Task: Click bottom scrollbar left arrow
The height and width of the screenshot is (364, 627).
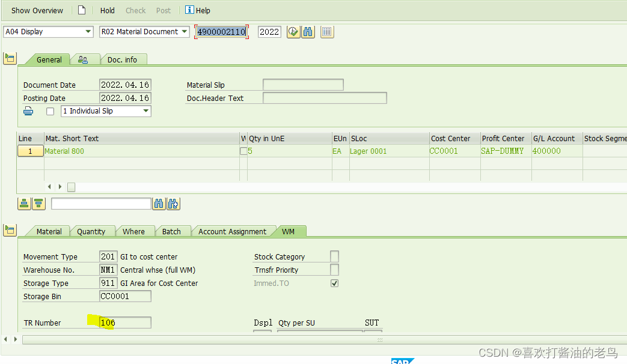Action: click(x=5, y=339)
